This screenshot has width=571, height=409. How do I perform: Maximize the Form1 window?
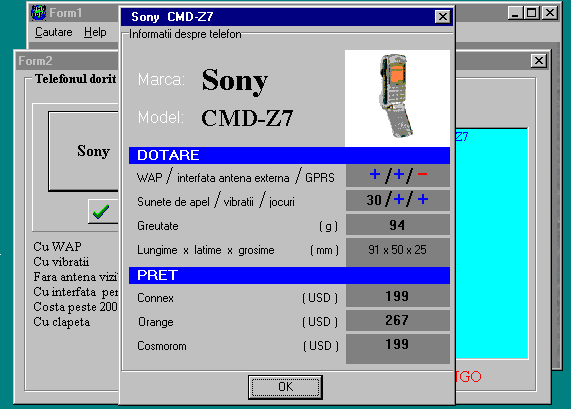point(531,13)
